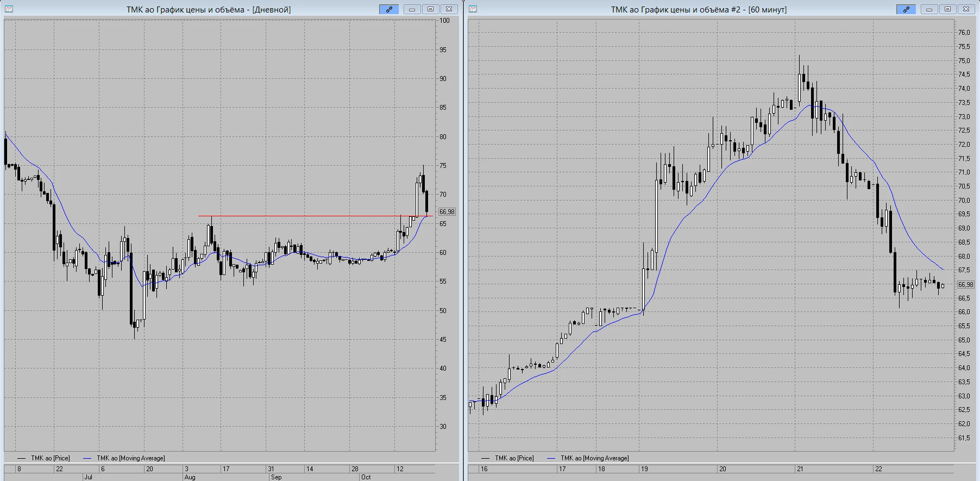Click the 76,0 value on the hourly price axis
The width and height of the screenshot is (980, 481).
tap(964, 33)
